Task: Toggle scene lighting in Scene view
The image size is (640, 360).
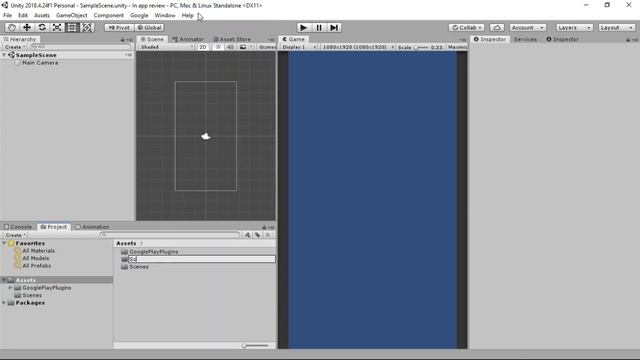Action: pyautogui.click(x=218, y=47)
